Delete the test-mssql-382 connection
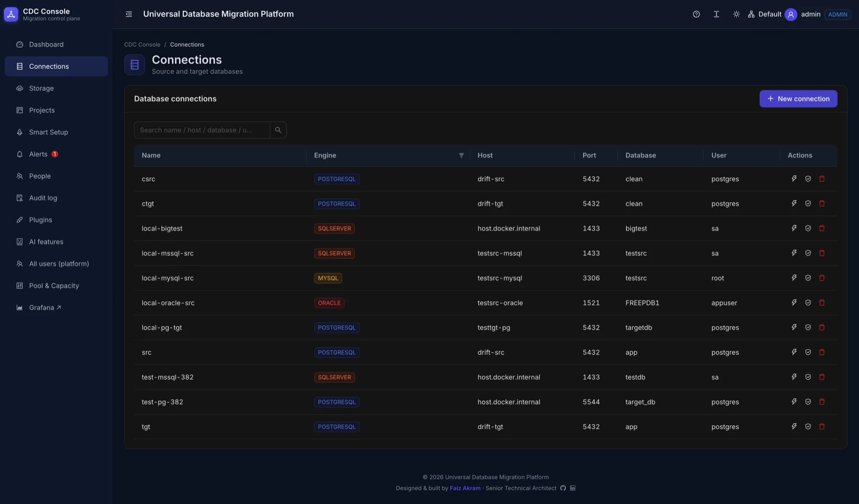 click(x=822, y=377)
